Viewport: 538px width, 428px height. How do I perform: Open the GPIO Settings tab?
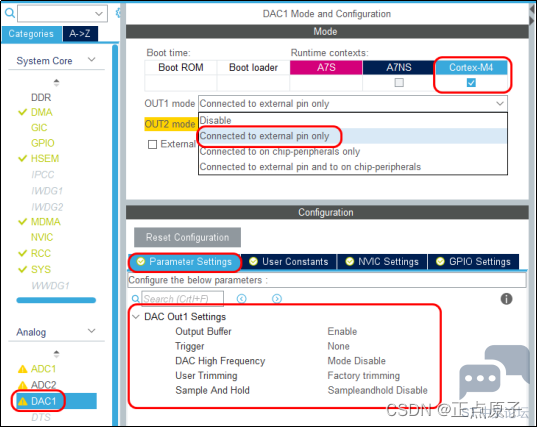(473, 262)
